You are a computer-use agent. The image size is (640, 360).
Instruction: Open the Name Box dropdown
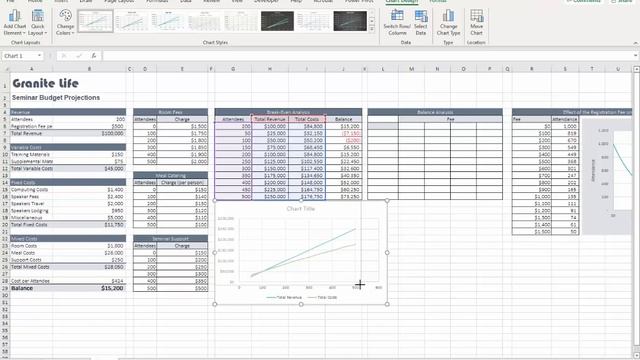coord(40,56)
